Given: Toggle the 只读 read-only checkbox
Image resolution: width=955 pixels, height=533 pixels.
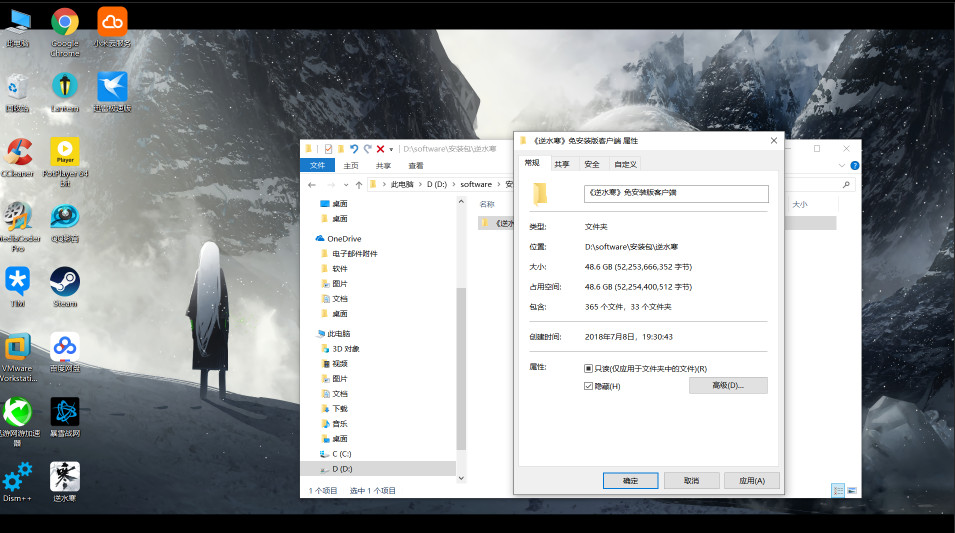Looking at the screenshot, I should (x=588, y=369).
